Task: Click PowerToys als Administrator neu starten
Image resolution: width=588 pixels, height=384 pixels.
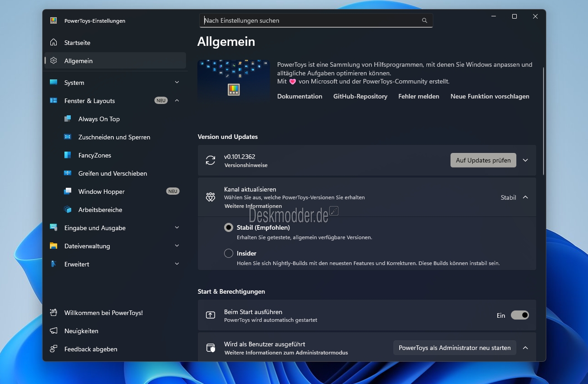Action: [455, 348]
